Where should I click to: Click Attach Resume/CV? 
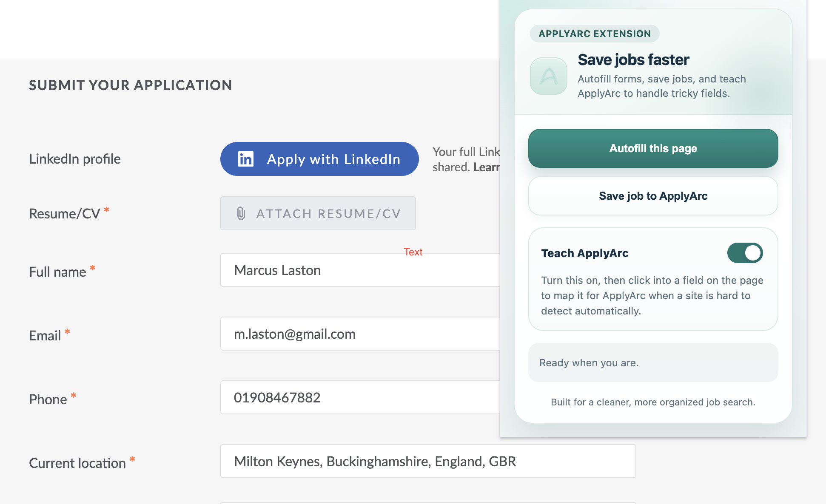tap(318, 213)
